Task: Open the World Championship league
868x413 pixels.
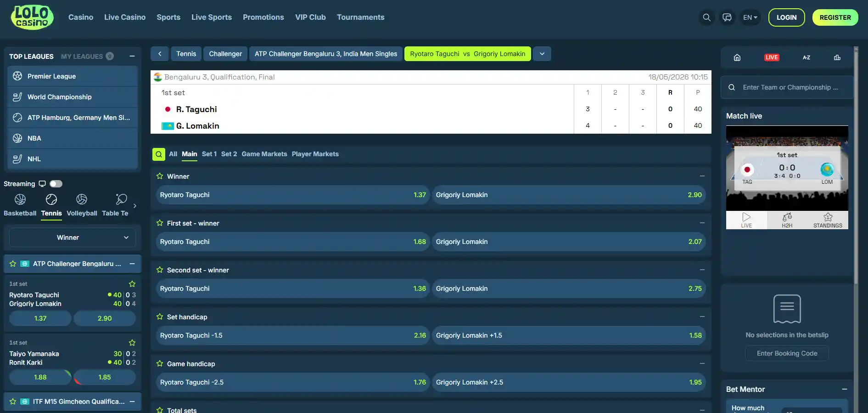Action: click(x=73, y=97)
